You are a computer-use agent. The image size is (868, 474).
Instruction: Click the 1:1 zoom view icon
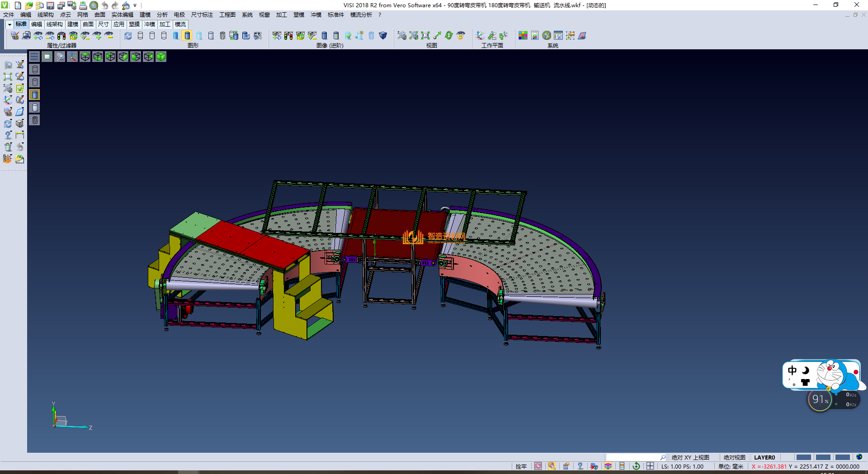point(425,36)
